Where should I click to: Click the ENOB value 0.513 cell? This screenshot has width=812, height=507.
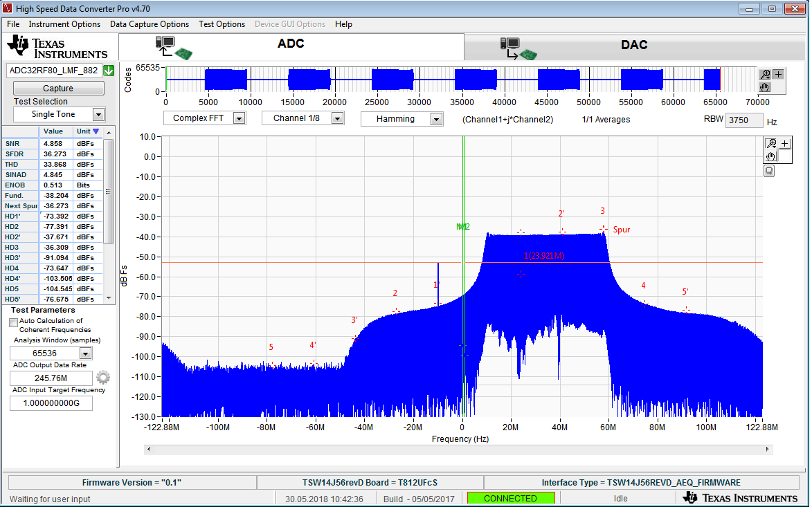[x=56, y=185]
